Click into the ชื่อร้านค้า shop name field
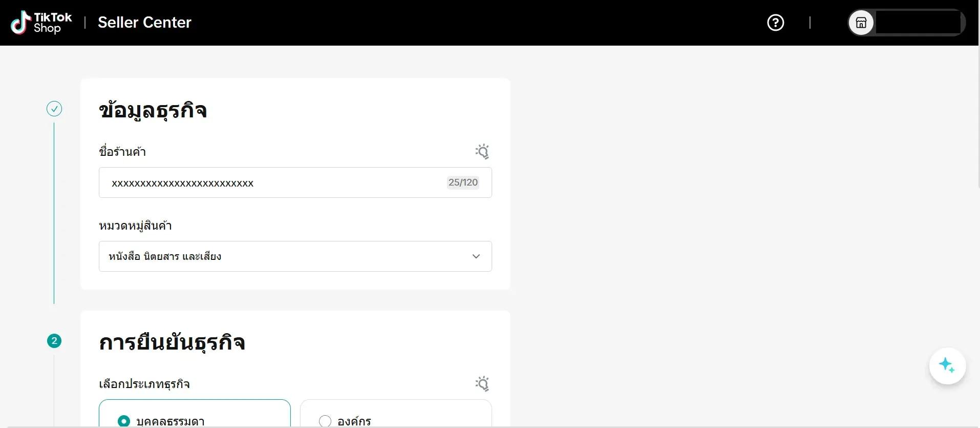980x428 pixels. click(295, 182)
